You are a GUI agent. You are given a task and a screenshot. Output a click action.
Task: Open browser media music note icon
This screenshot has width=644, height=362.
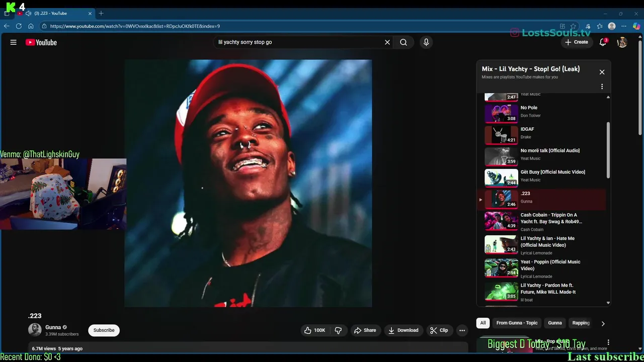tap(587, 26)
